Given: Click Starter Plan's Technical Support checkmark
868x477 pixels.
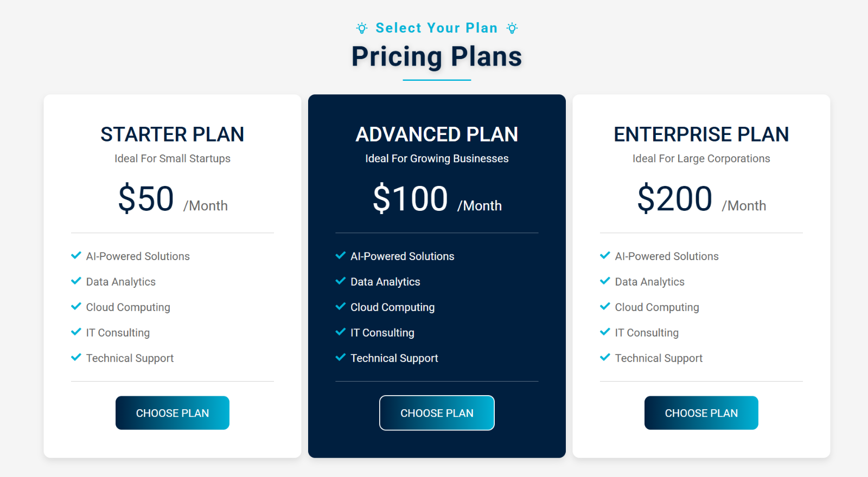Looking at the screenshot, I should 76,358.
